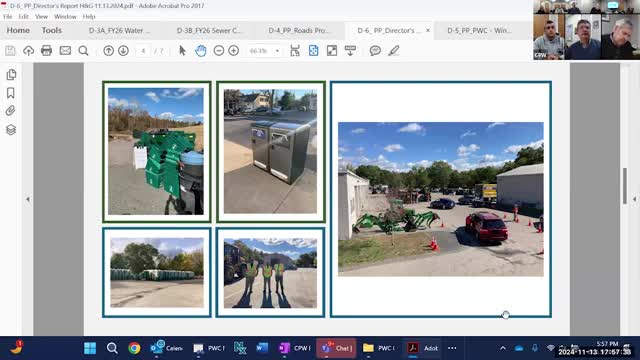Click the solar trash compactor photo
This screenshot has width=640, height=360.
270,151
